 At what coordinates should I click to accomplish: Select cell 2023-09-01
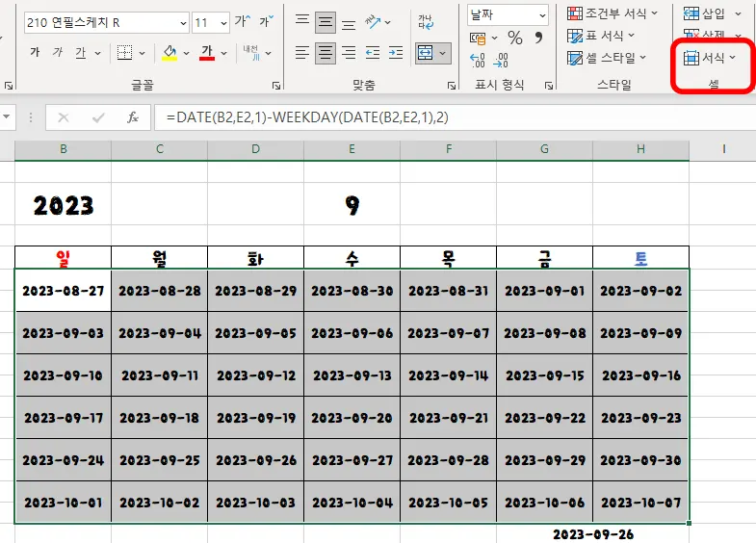click(x=544, y=291)
